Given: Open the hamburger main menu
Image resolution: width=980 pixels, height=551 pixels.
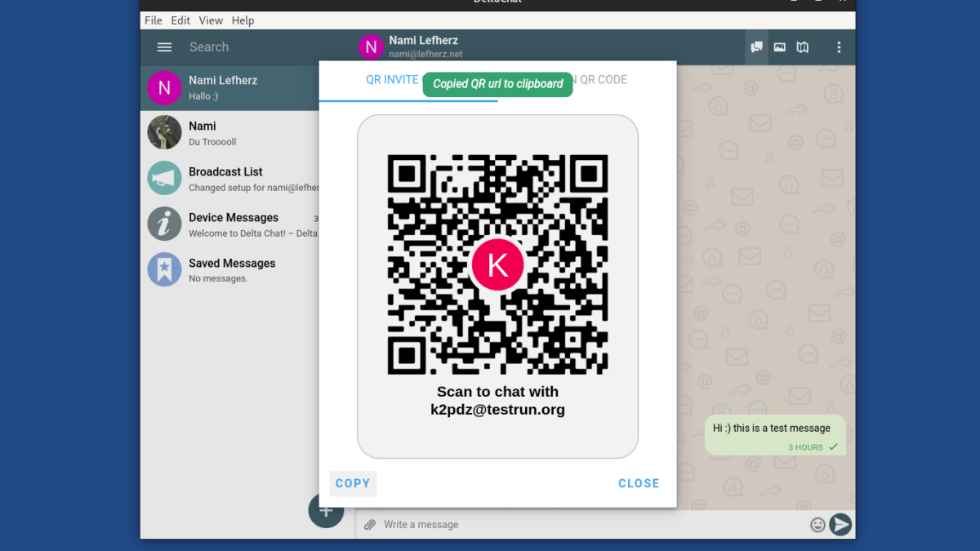Looking at the screenshot, I should click(163, 47).
